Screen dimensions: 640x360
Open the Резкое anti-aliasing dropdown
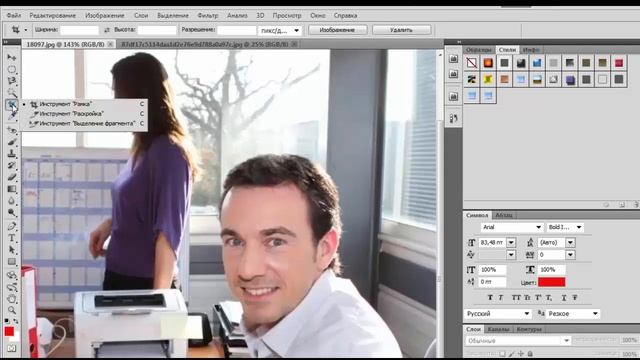pos(573,313)
